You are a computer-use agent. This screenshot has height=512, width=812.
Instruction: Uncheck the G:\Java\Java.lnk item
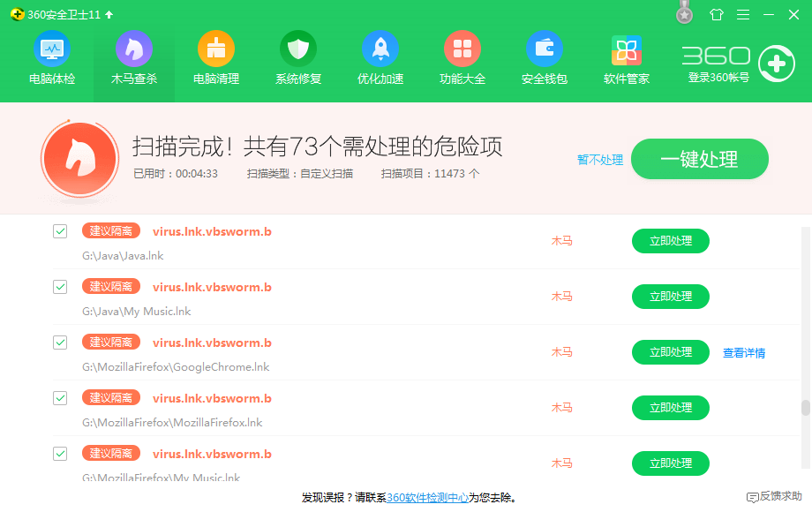tap(60, 231)
